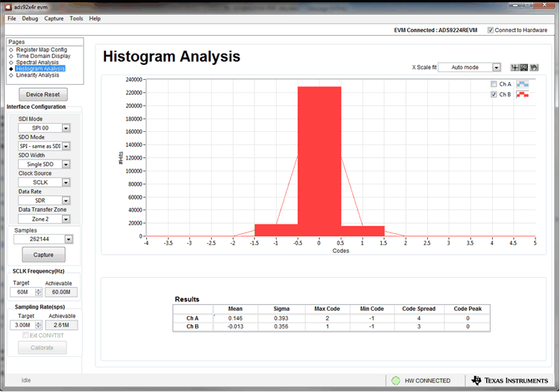The width and height of the screenshot is (560, 392).
Task: Click the Texas Instruments logo
Action: tap(509, 380)
